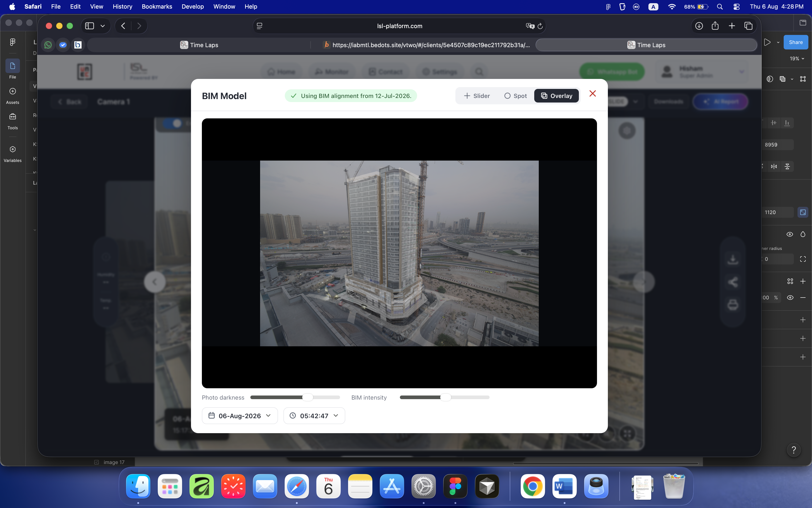The width and height of the screenshot is (812, 508).
Task: Launch Google Chrome from the dock
Action: 532,486
